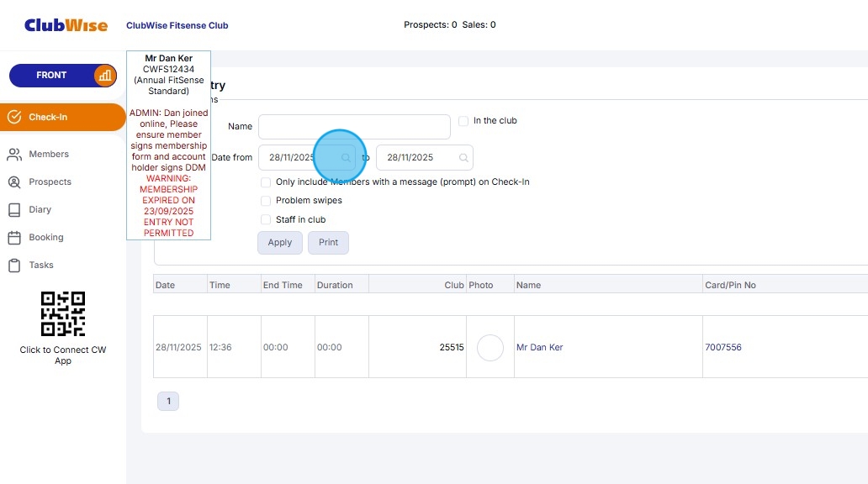This screenshot has width=868, height=484.
Task: Sort by the Name column header
Action: [528, 285]
